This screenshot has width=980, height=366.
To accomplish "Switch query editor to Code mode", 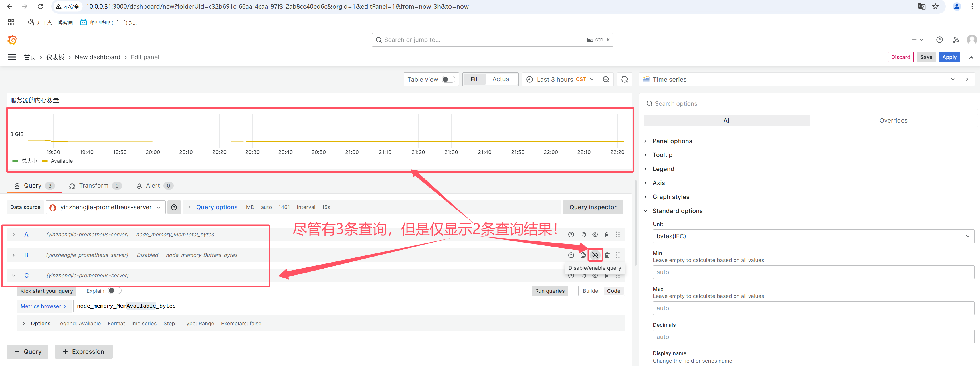I will (x=613, y=291).
